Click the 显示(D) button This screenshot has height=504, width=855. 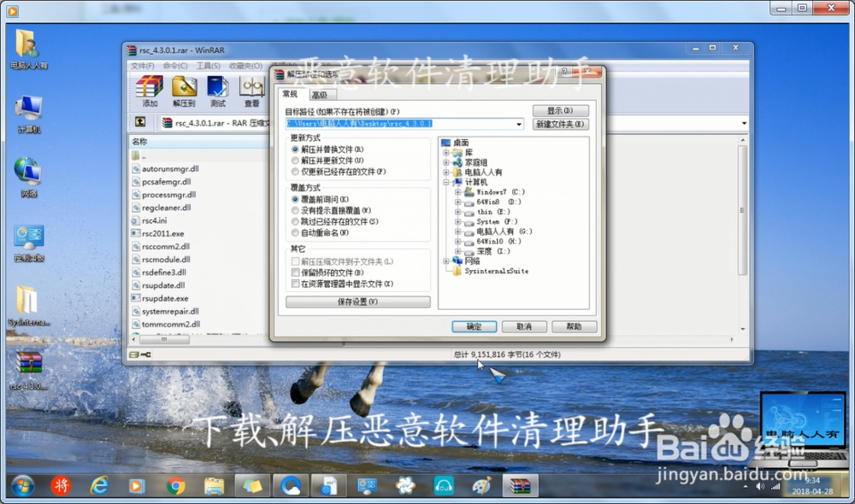[x=560, y=110]
